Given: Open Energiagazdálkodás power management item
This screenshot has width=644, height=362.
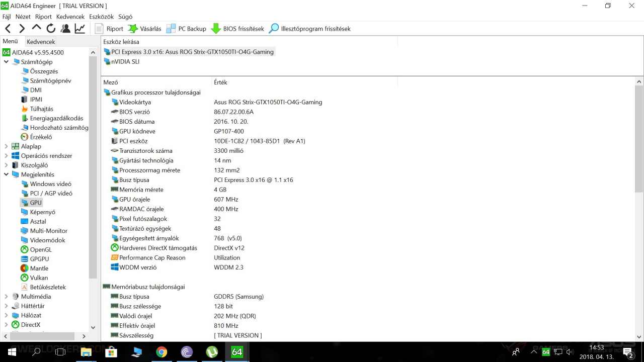Looking at the screenshot, I should point(52,118).
